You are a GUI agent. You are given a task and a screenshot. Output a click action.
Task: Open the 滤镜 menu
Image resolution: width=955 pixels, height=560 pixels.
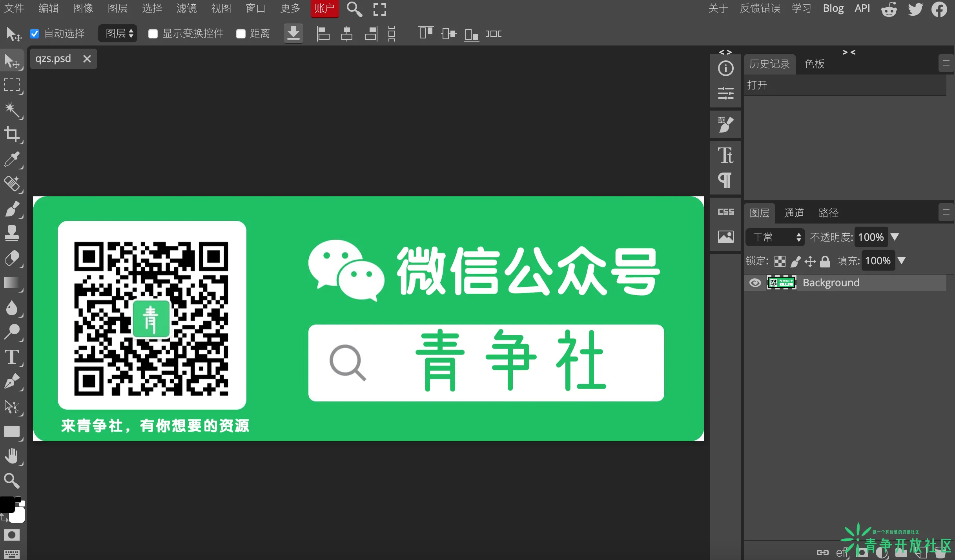point(187,8)
